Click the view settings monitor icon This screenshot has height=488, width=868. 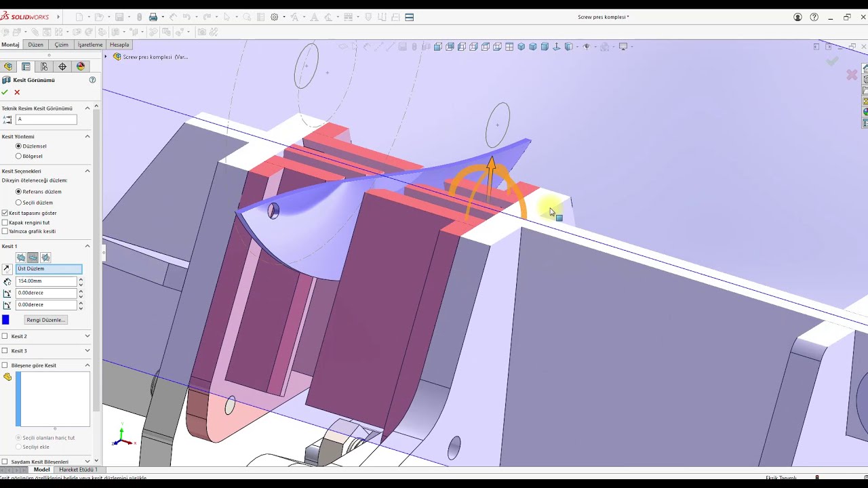click(x=623, y=47)
